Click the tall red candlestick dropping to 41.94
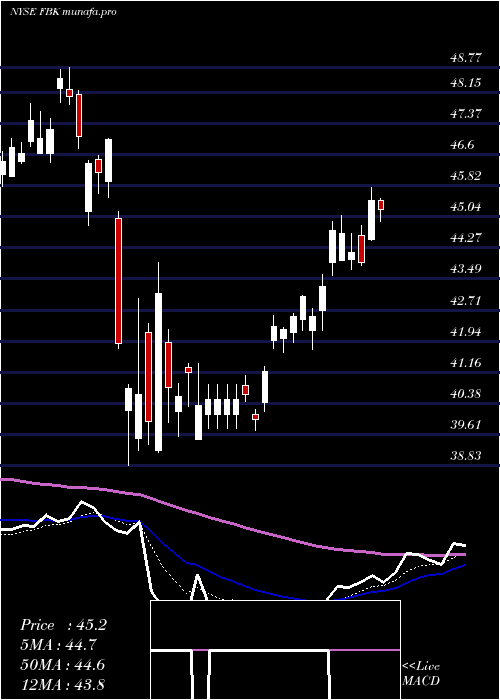This screenshot has width=500, height=700. pyautogui.click(x=118, y=280)
